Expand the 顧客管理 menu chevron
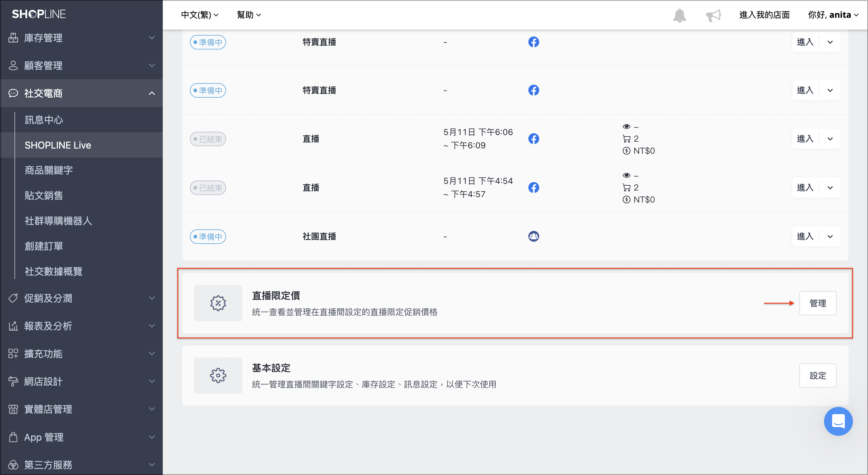 [x=152, y=65]
